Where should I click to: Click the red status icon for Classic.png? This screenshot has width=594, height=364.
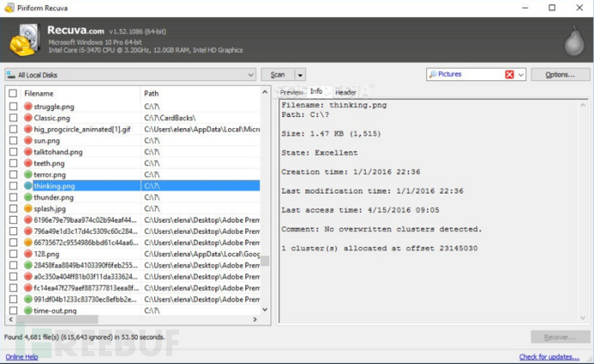[28, 118]
